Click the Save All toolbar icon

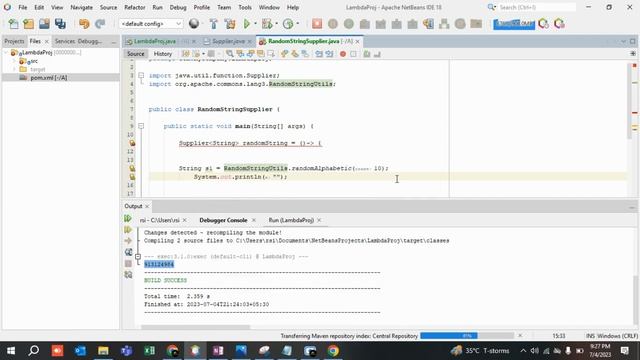[x=60, y=24]
